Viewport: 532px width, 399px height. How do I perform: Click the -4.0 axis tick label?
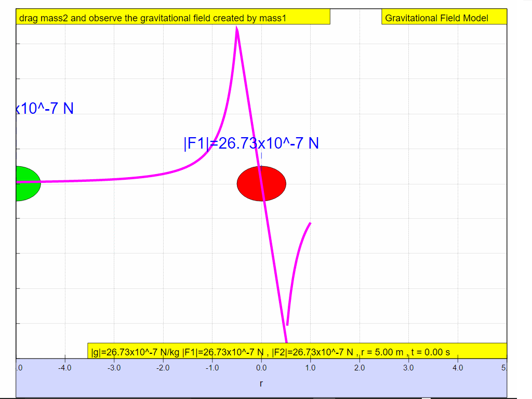[x=64, y=368]
